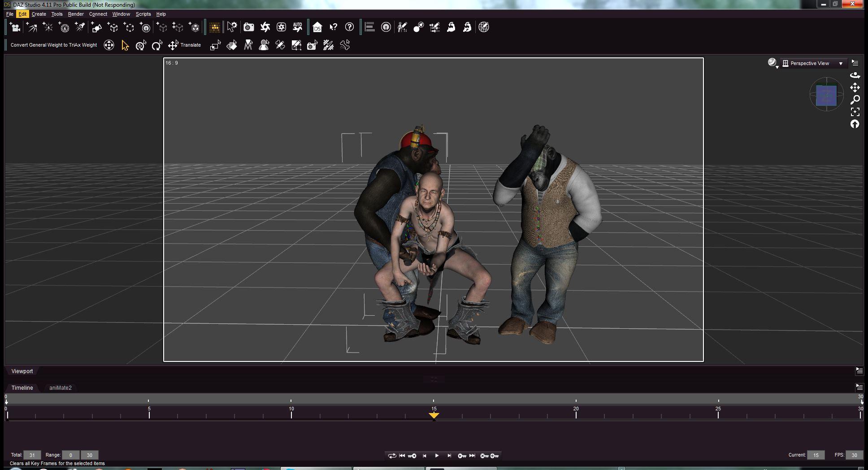Select the Translate tool
This screenshot has width=868, height=470.
[173, 45]
